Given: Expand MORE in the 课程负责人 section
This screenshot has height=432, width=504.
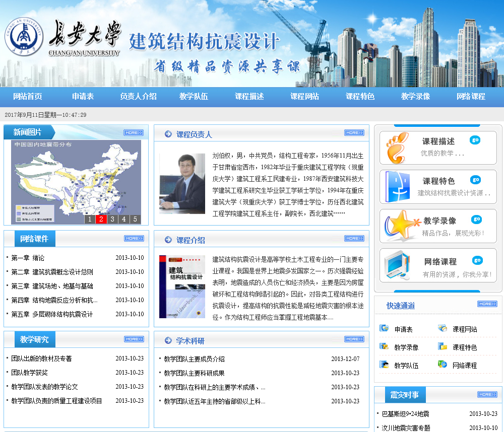Looking at the screenshot, I should coord(354,133).
